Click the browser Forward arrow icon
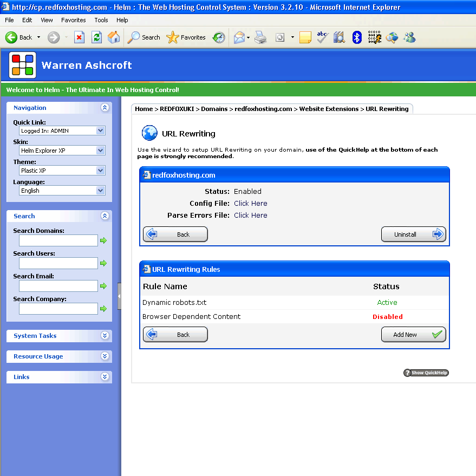The width and height of the screenshot is (476, 476). 54,38
